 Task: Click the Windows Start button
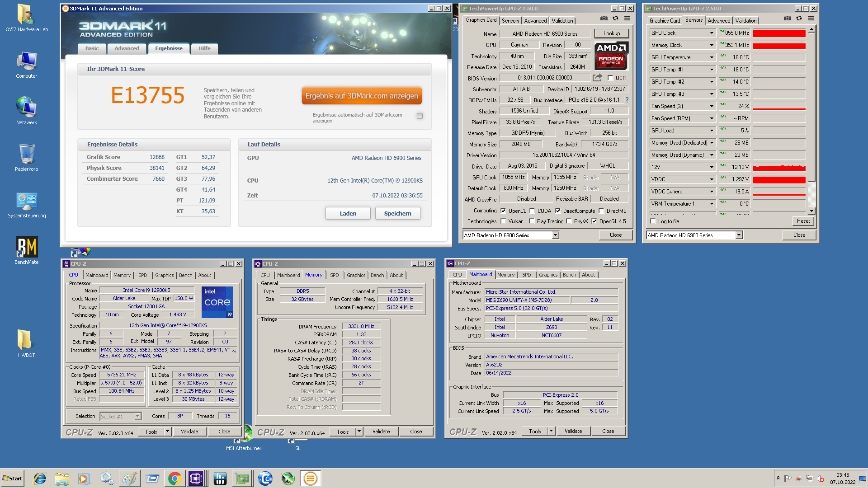click(12, 479)
